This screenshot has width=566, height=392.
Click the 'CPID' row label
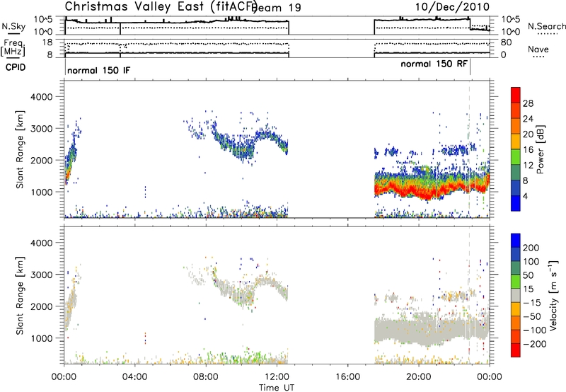click(16, 67)
